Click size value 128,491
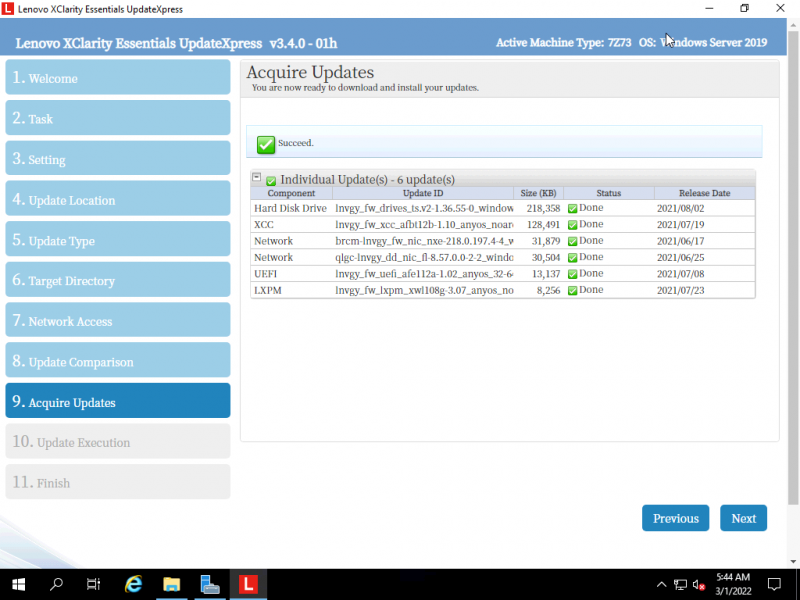Screen dimensions: 800x600 [543, 224]
